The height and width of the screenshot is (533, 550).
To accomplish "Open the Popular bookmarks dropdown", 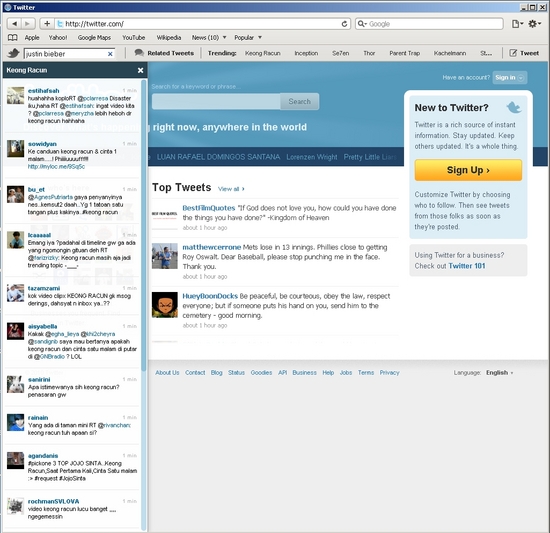I will coord(248,38).
